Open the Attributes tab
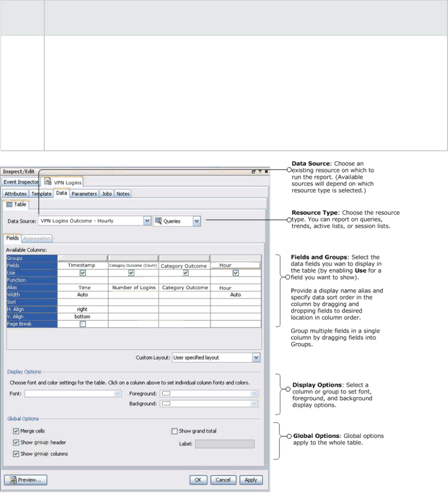 [x=15, y=194]
